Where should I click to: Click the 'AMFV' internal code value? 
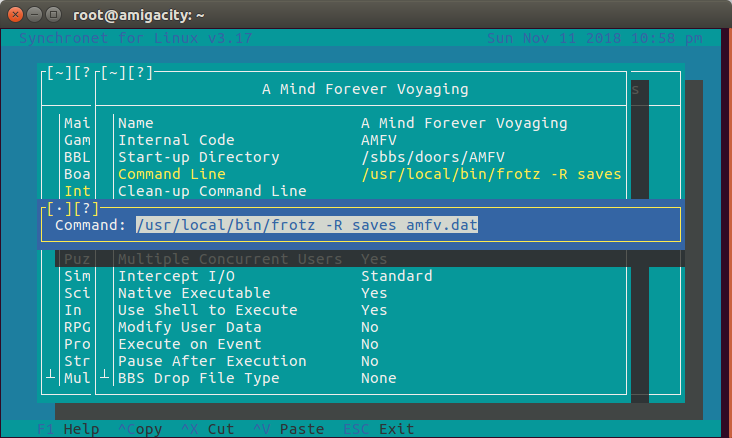pyautogui.click(x=379, y=140)
